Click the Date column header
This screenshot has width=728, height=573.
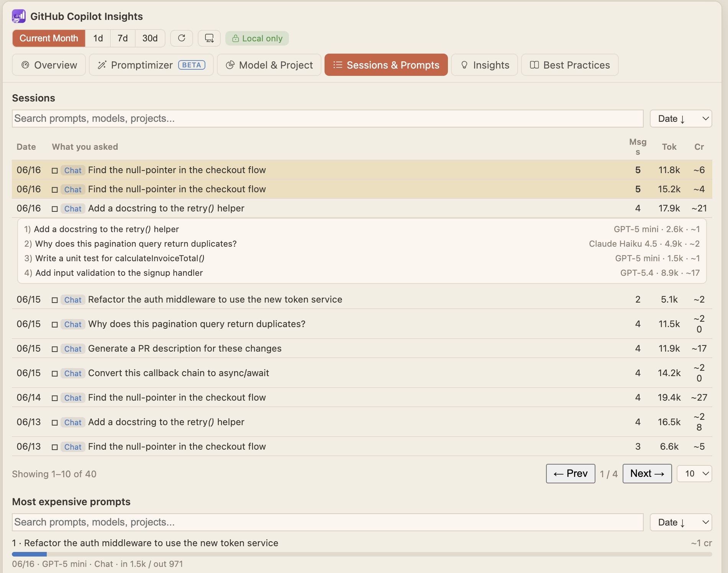(x=26, y=147)
